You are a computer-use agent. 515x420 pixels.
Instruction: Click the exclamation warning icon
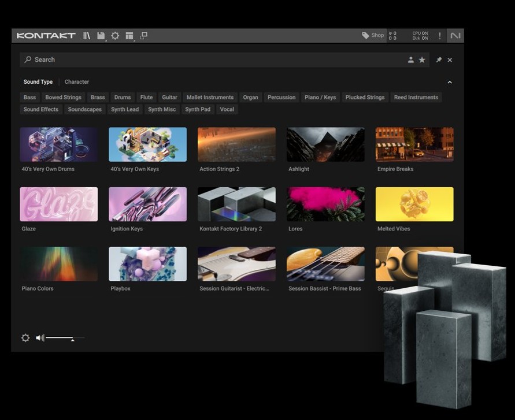pyautogui.click(x=439, y=36)
